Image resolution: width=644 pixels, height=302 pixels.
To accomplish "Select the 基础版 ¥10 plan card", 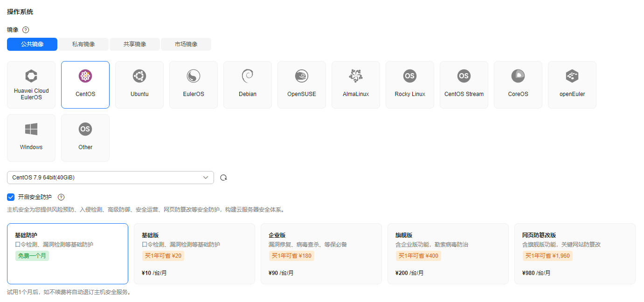I will (194, 254).
